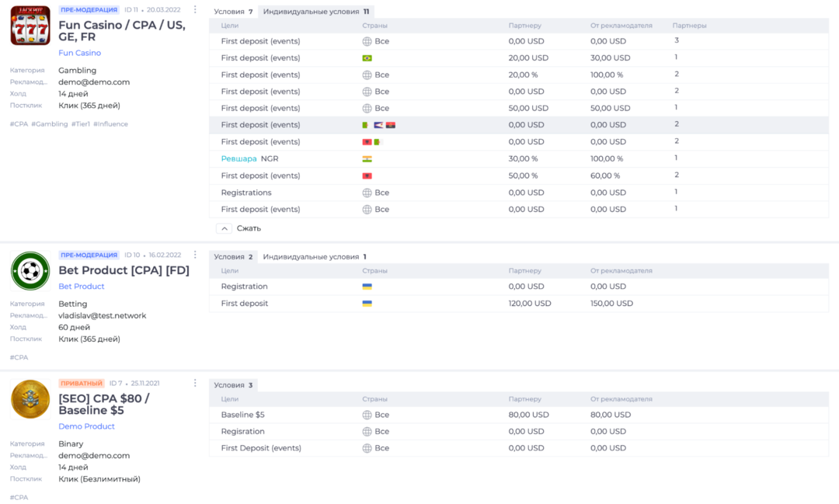Open kebab menu for Fun Casino offer
Screen dimensions: 839x504
(195, 10)
